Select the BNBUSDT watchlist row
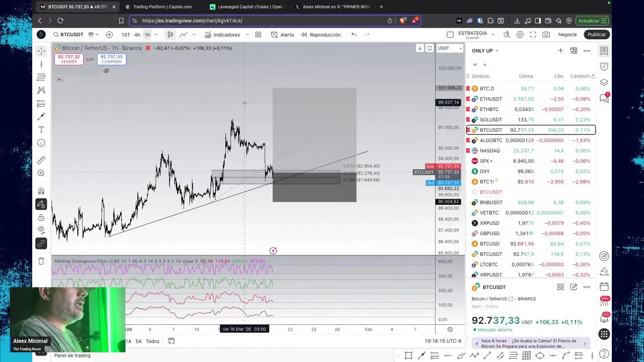The image size is (644, 362). pyautogui.click(x=531, y=203)
